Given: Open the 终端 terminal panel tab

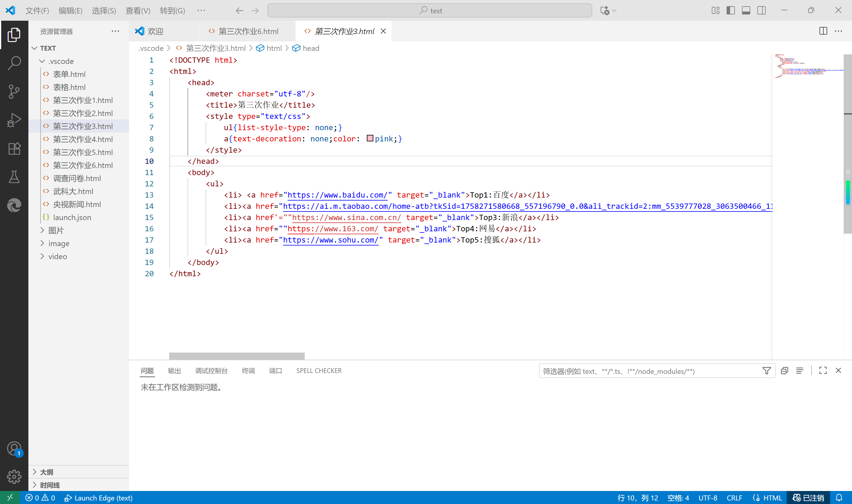Looking at the screenshot, I should 248,371.
